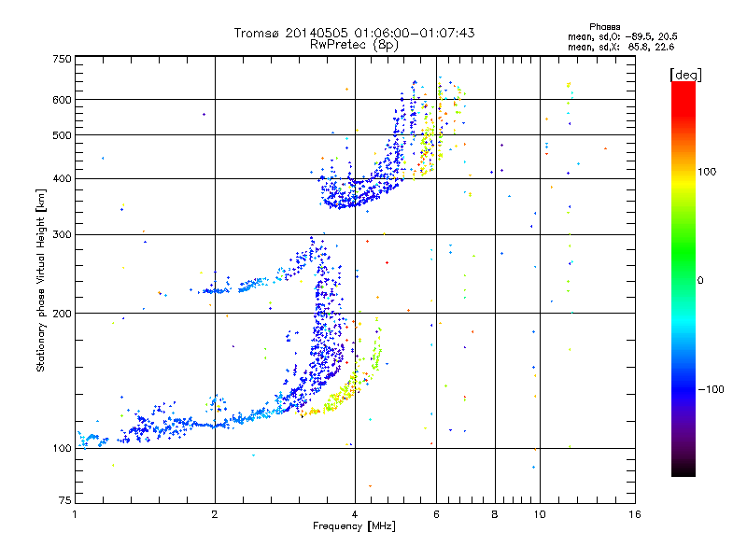
Task: Click the y-axis tick label '75'
Action: 65,500
